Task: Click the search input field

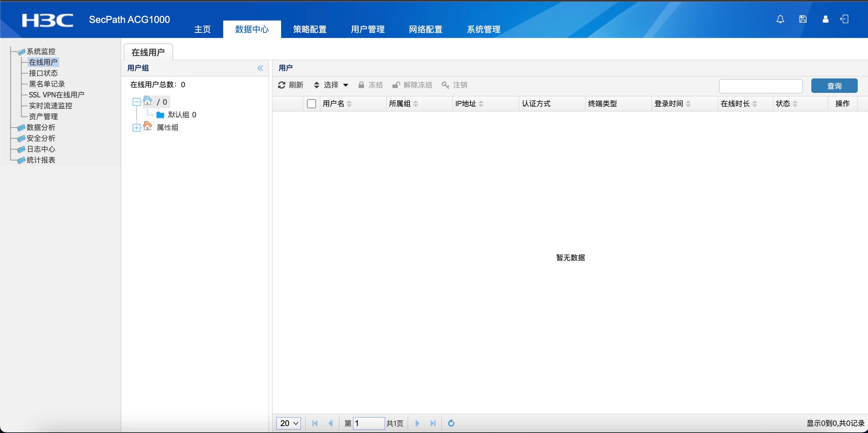Action: [x=761, y=86]
